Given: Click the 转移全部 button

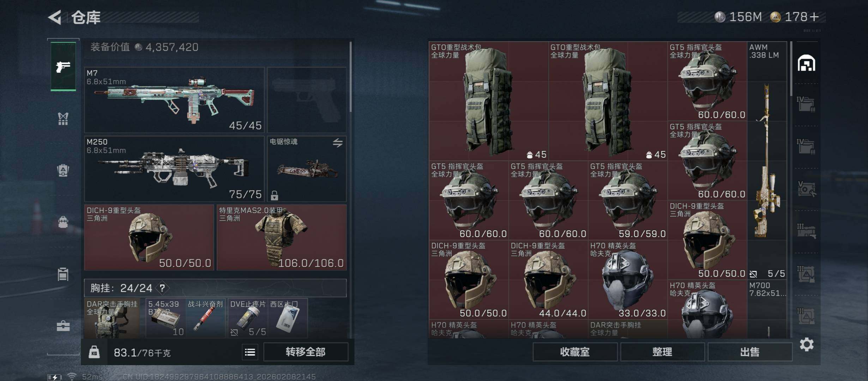Looking at the screenshot, I should [306, 352].
